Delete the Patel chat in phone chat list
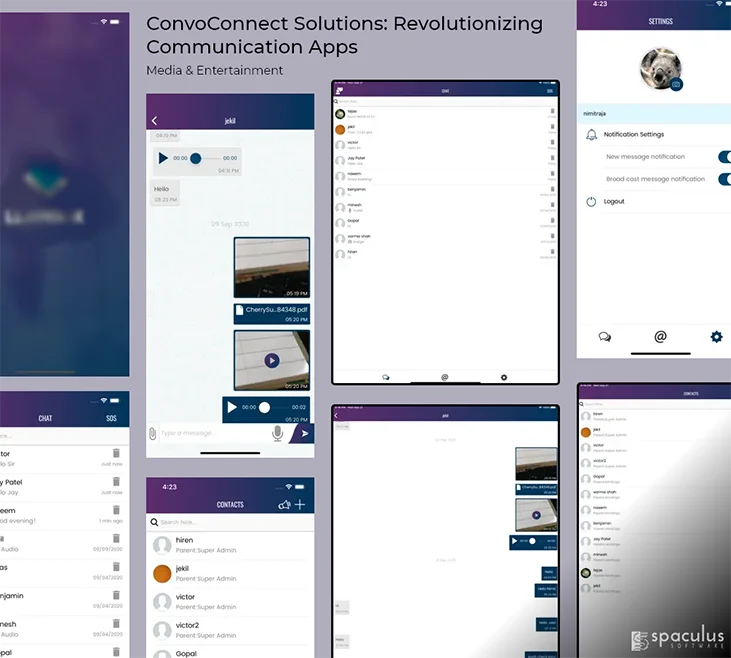 (116, 481)
